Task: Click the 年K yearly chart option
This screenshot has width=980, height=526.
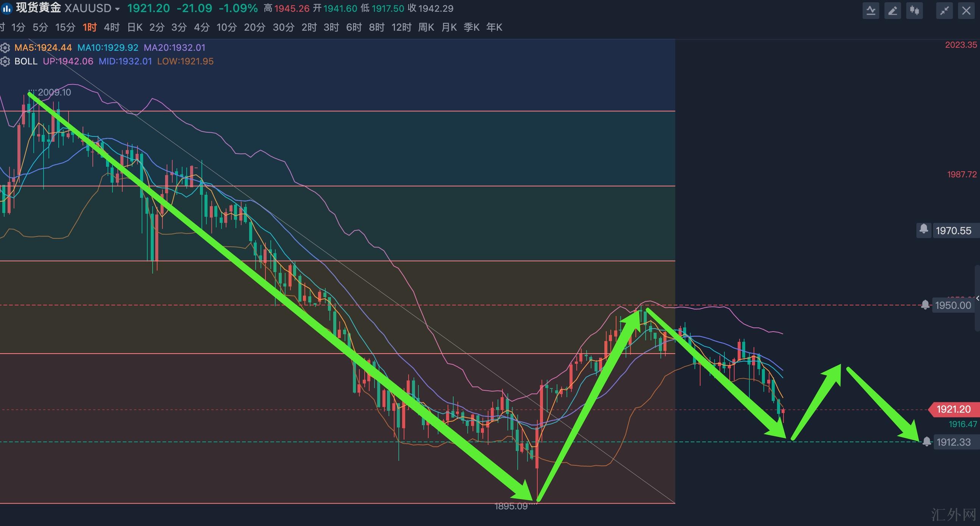Action: click(x=494, y=27)
